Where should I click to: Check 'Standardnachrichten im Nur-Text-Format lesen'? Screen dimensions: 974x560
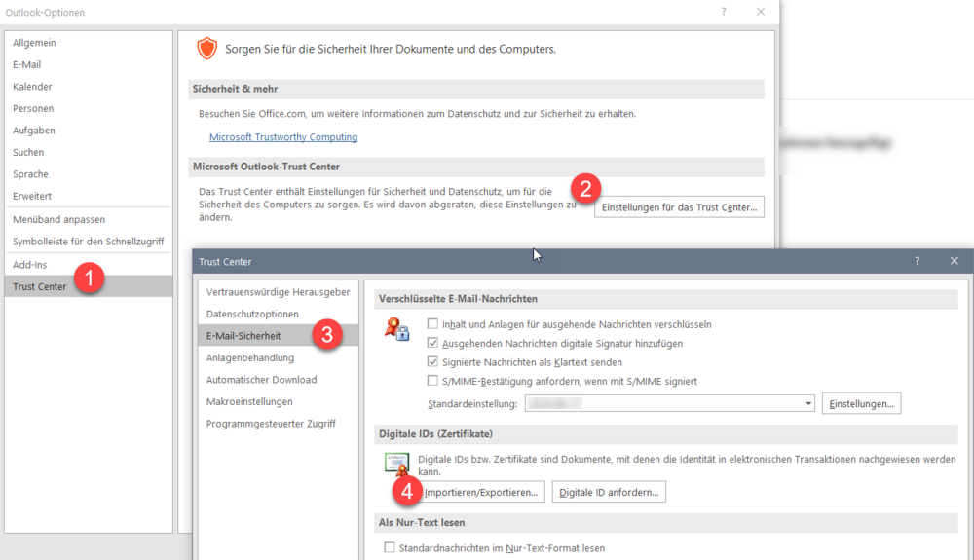tap(390, 547)
